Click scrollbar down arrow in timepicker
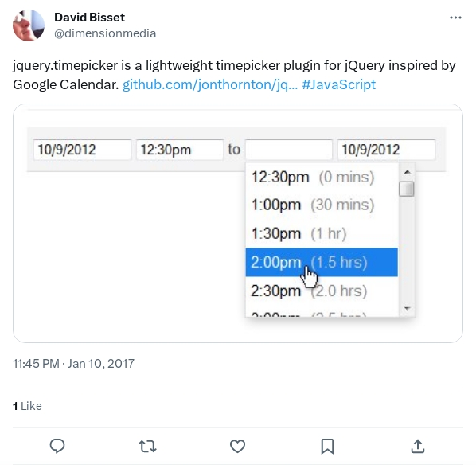 click(x=407, y=308)
